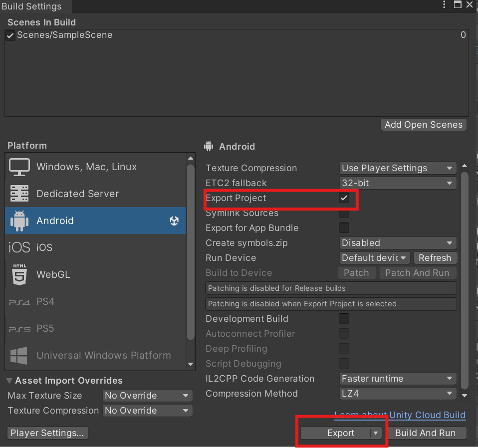This screenshot has width=478, height=448.
Task: Select the Windows, Mac, Linux monitor icon
Action: (19, 167)
